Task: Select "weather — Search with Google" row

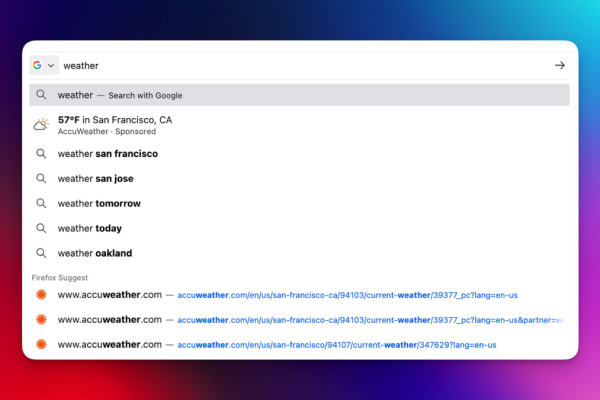Action: click(299, 95)
